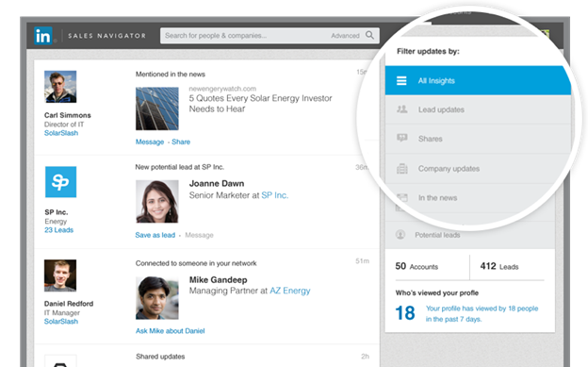
Task: Click the large 18 profile views number
Action: pyautogui.click(x=405, y=313)
